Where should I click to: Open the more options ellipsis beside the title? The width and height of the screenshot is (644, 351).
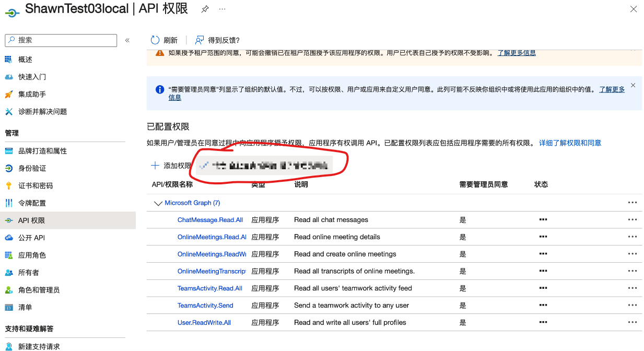[223, 9]
